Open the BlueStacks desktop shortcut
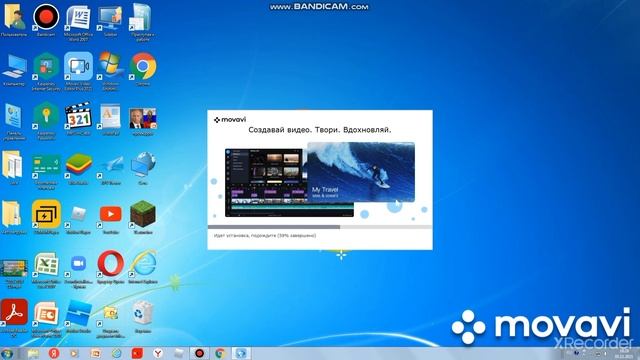This screenshot has height=360, width=640. tap(78, 165)
